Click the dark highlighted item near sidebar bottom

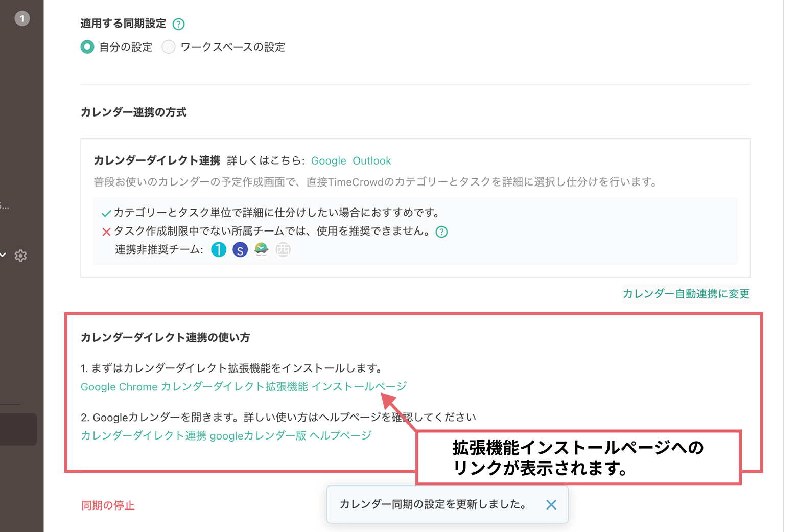click(18, 429)
